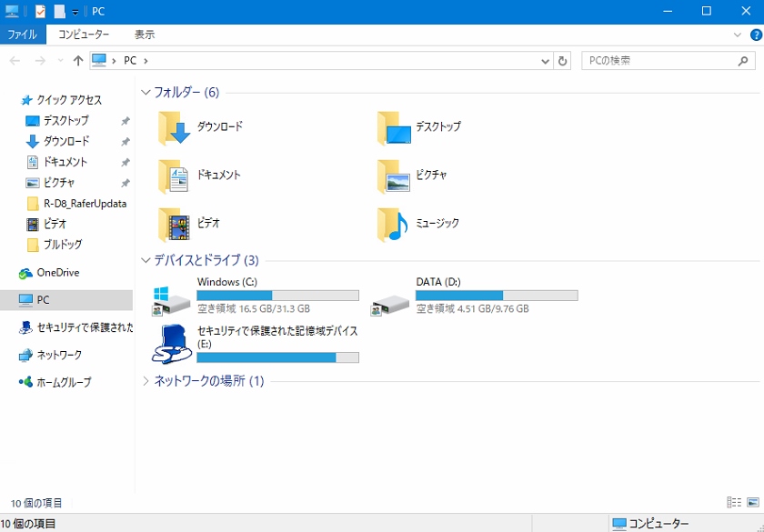Select デスクトップ in the Quick access list
The image size is (764, 532).
click(x=66, y=121)
